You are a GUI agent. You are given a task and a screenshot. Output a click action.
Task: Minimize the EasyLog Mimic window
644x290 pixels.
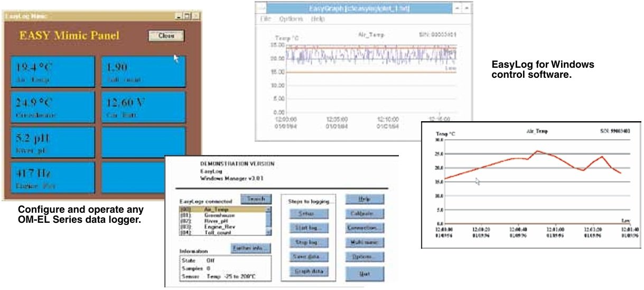click(x=179, y=16)
